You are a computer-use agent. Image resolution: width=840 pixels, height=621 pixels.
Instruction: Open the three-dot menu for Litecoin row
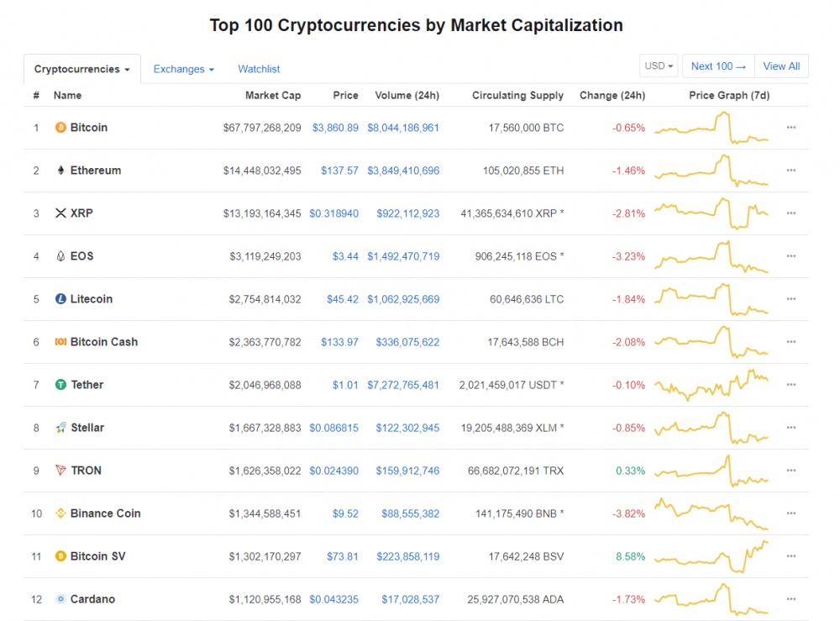[791, 299]
